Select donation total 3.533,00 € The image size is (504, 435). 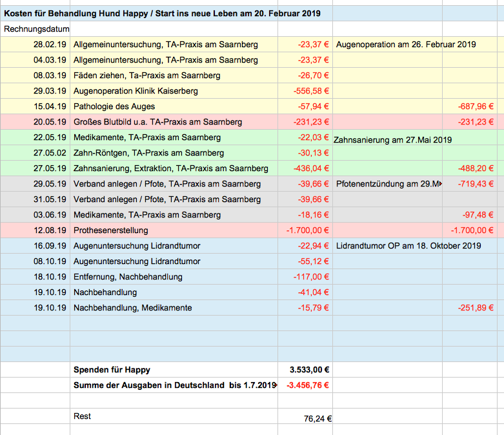[305, 369]
